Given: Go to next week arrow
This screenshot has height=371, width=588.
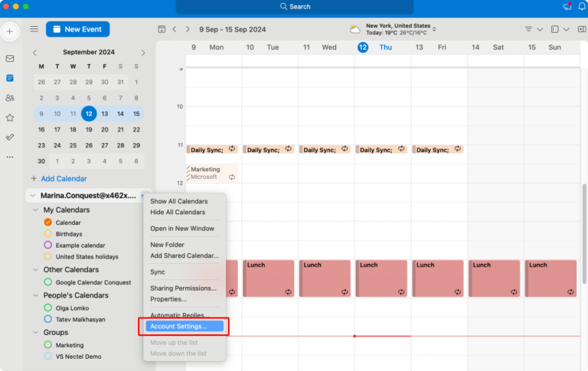Looking at the screenshot, I should 188,29.
